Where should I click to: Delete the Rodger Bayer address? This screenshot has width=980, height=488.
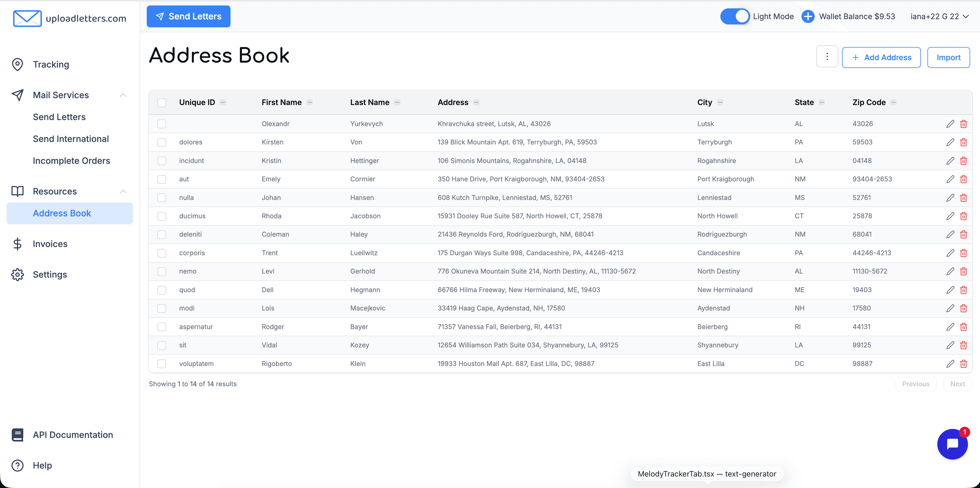coord(963,327)
